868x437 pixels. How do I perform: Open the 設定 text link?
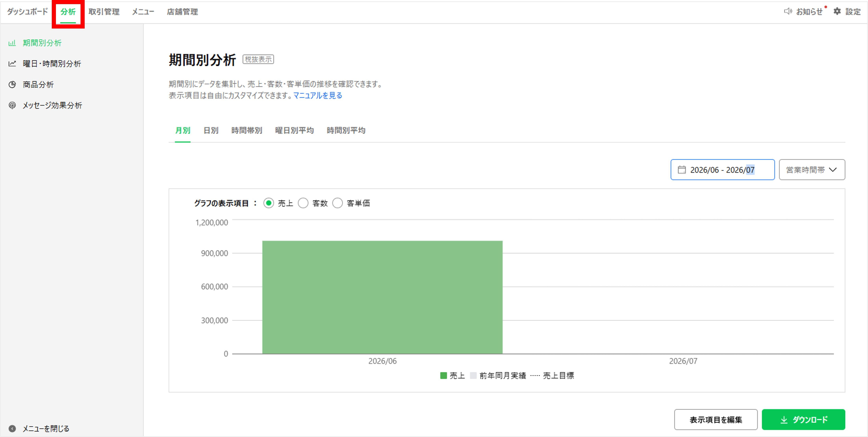853,12
